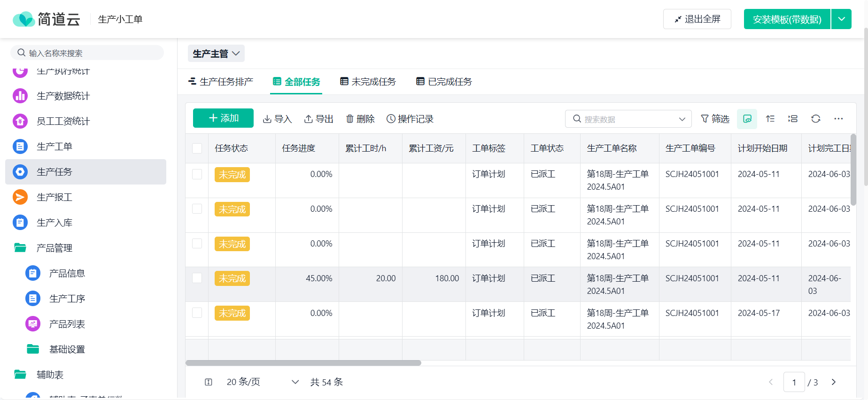The image size is (868, 400).
Task: Check the row with 45.00% progress
Action: pos(197,278)
